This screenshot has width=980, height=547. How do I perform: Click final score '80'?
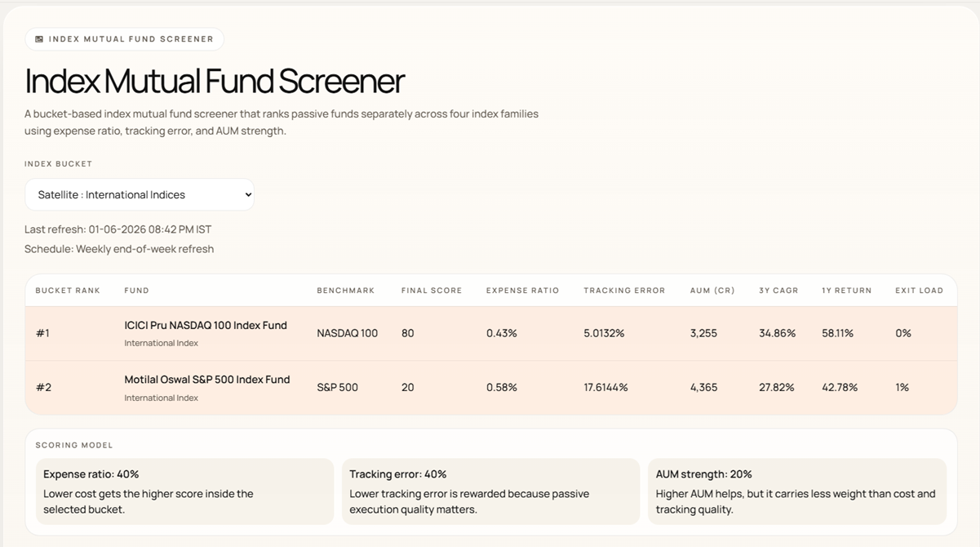408,333
